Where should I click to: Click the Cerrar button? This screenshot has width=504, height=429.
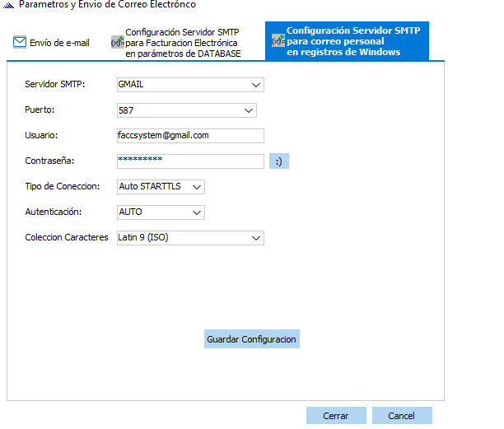pyautogui.click(x=335, y=416)
